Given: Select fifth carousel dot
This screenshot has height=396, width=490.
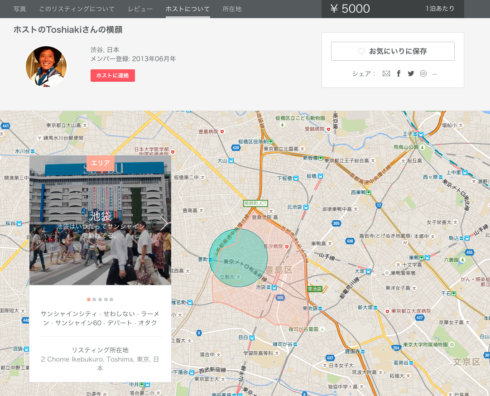Looking at the screenshot, I should click(111, 299).
